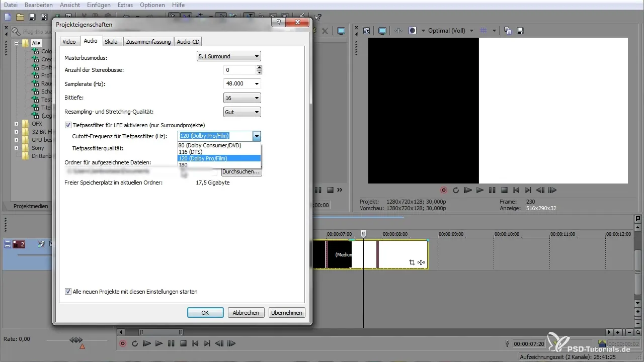The image size is (644, 362).
Task: Collapse the Cutoff-Frequenz dropdown arrow
Action: point(257,136)
